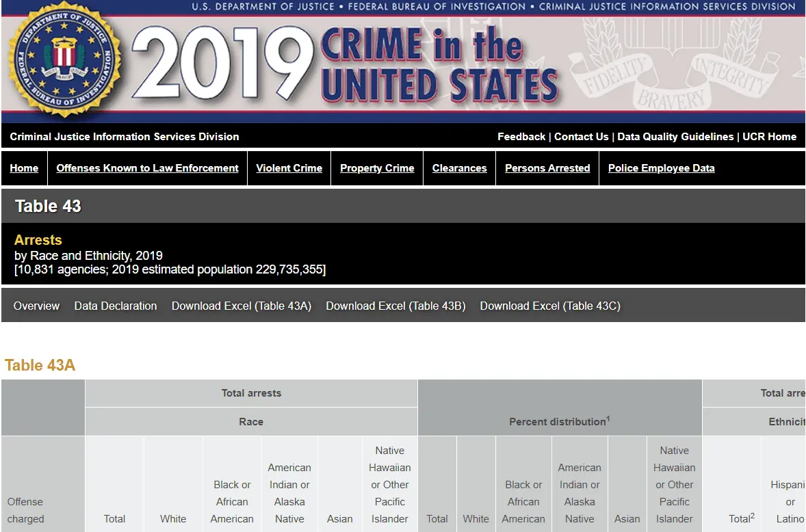Download Excel for Table 43C

(550, 306)
